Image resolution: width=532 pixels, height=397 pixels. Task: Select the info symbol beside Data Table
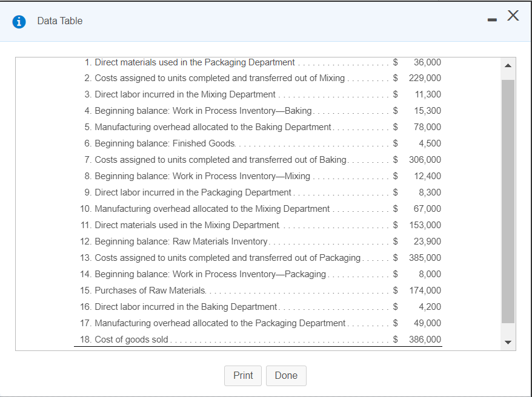coord(19,21)
